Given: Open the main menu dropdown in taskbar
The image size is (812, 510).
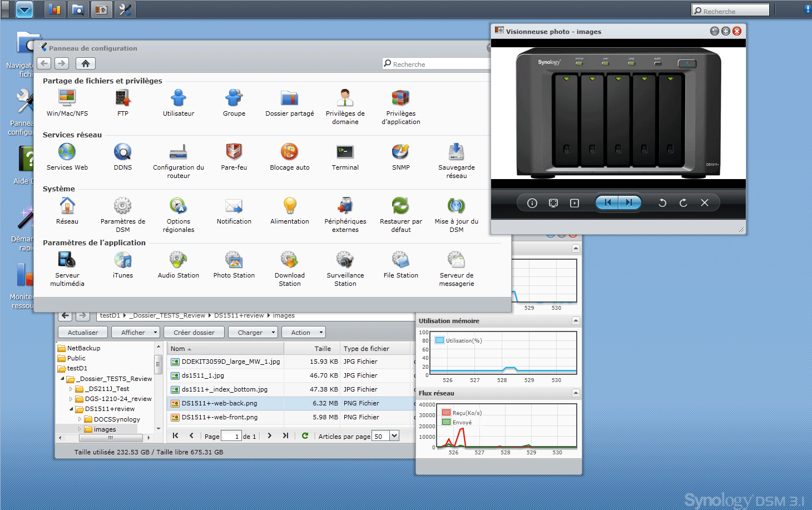Looking at the screenshot, I should 24,9.
